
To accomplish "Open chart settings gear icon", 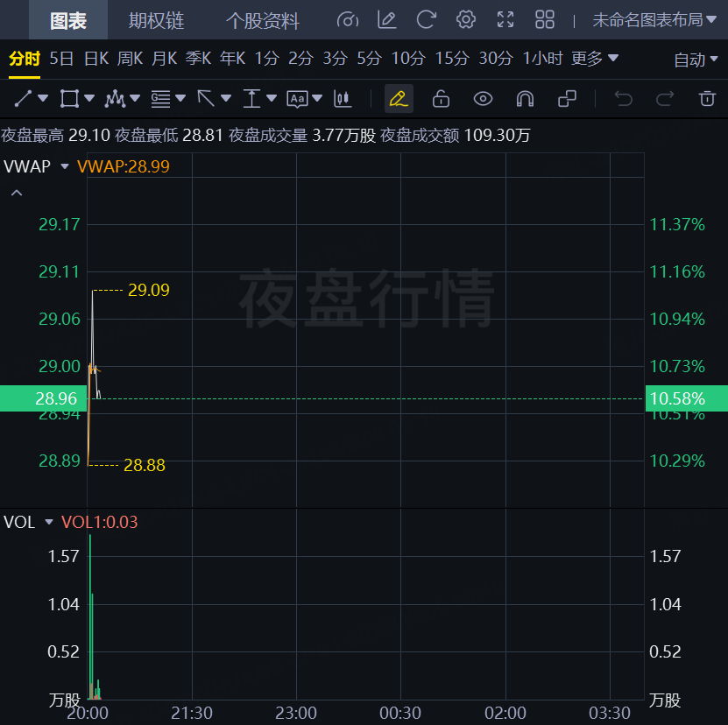I will coord(466,19).
